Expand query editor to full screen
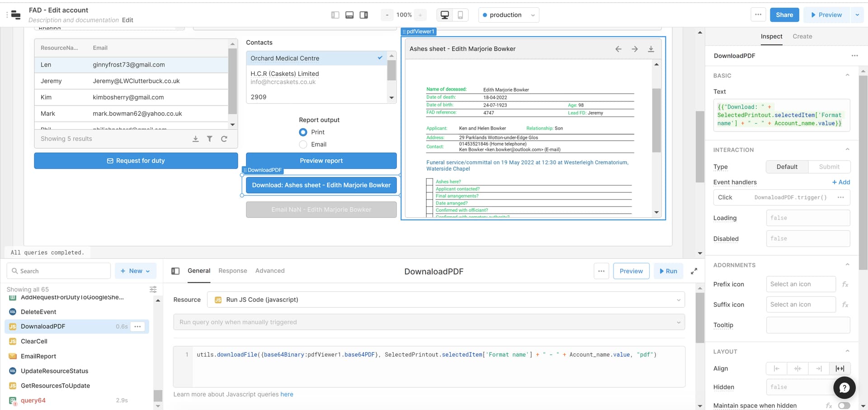This screenshot has width=868, height=410. [x=694, y=271]
